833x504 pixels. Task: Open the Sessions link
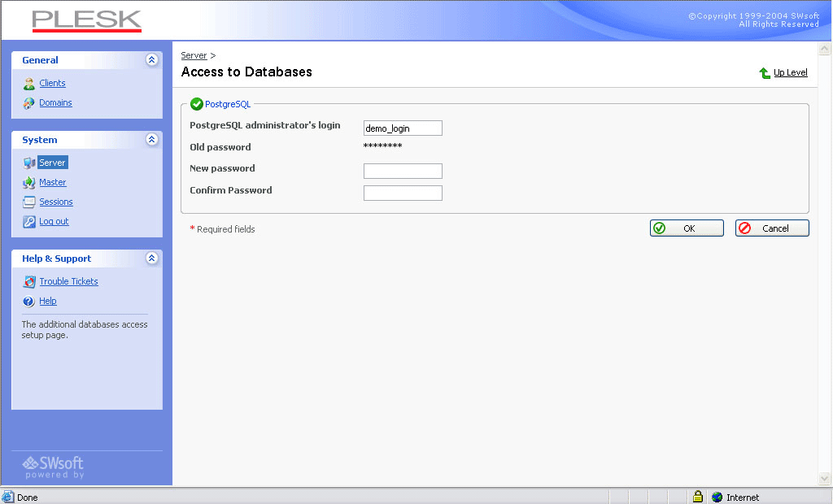click(56, 202)
